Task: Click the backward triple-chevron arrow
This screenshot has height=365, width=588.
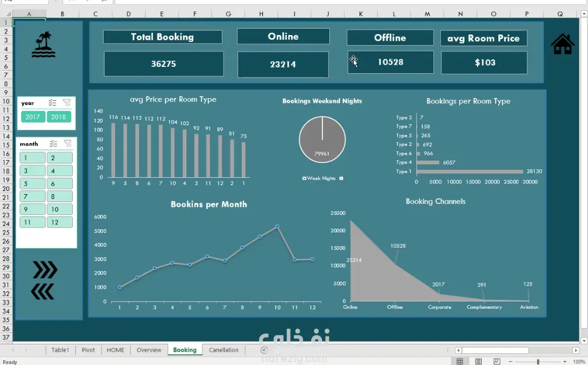Action: [x=42, y=292]
